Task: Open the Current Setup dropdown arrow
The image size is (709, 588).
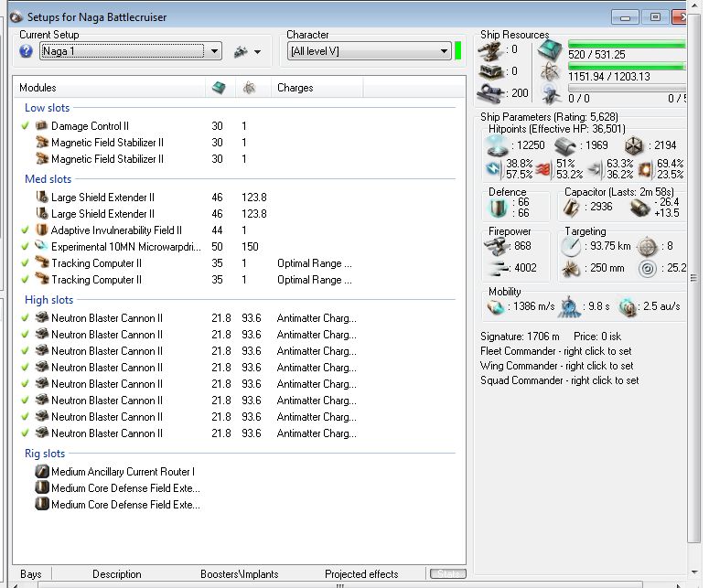Action: point(214,51)
